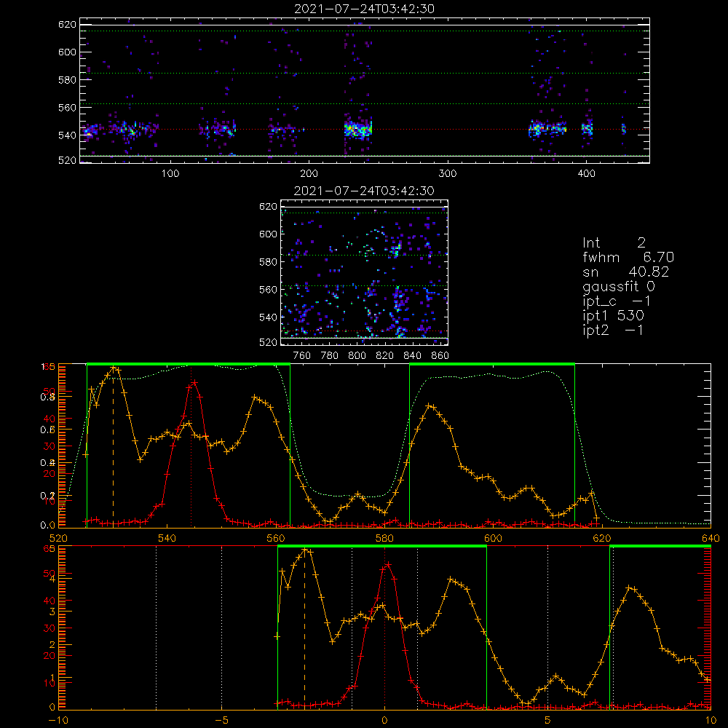Click x-axis label -5 of the bottom plot
Viewport: 728px width, 728px height.
click(x=221, y=721)
